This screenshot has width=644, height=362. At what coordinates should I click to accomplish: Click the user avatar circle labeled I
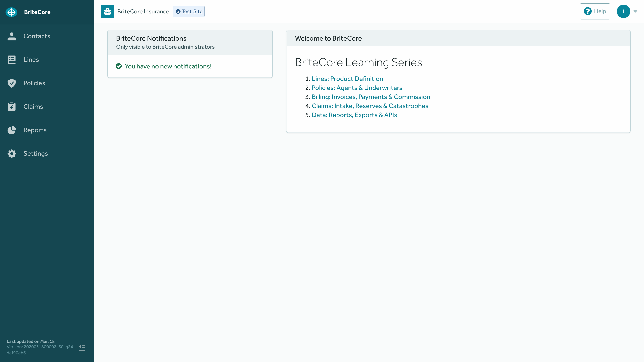623,12
